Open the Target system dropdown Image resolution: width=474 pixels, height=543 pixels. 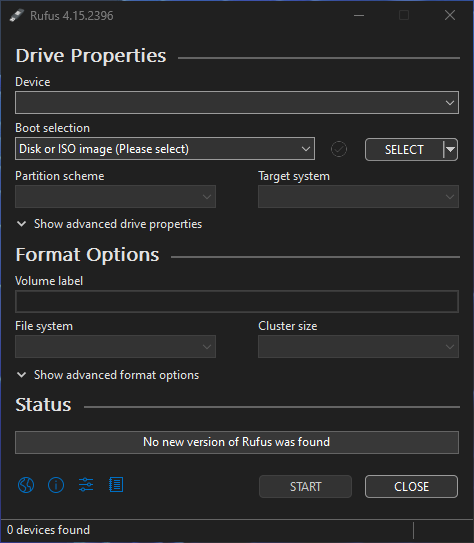358,197
